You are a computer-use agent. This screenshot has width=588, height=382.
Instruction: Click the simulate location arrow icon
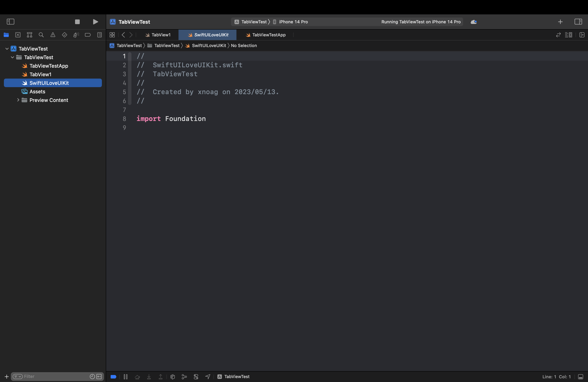pyautogui.click(x=208, y=377)
